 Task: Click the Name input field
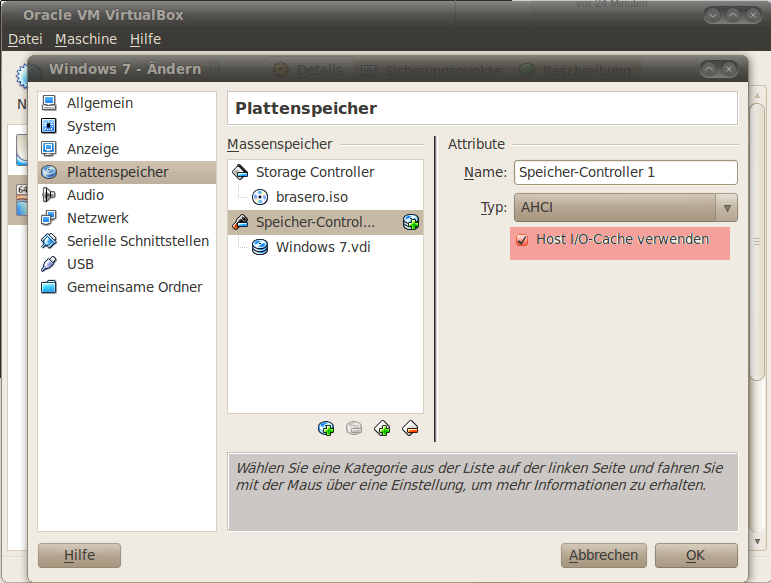click(625, 173)
